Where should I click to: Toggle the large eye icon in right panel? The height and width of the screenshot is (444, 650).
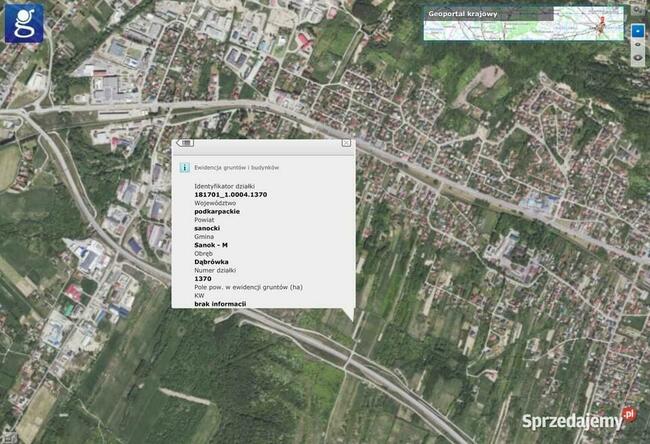click(x=637, y=59)
